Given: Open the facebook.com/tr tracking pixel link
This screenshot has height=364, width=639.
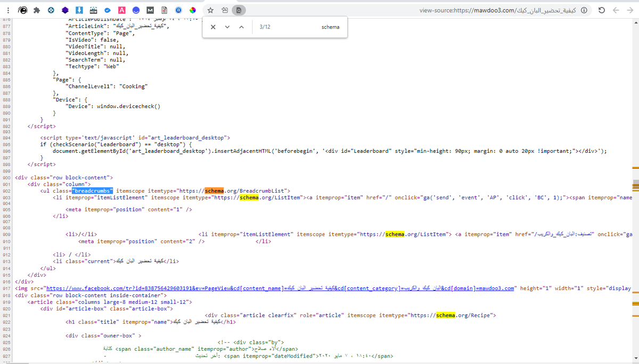Looking at the screenshot, I should coord(281,288).
